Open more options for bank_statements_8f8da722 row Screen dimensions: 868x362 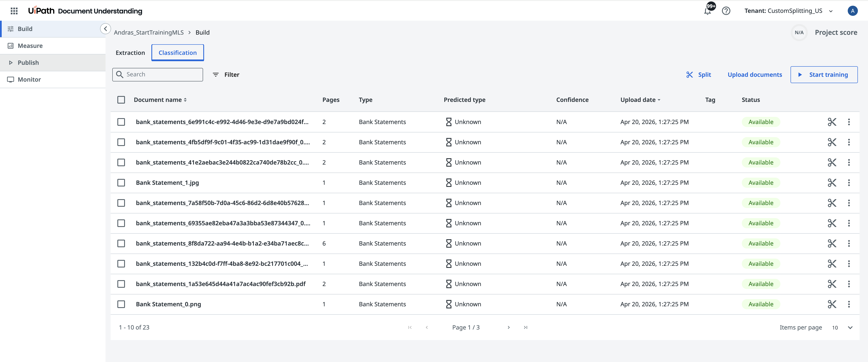coord(848,243)
